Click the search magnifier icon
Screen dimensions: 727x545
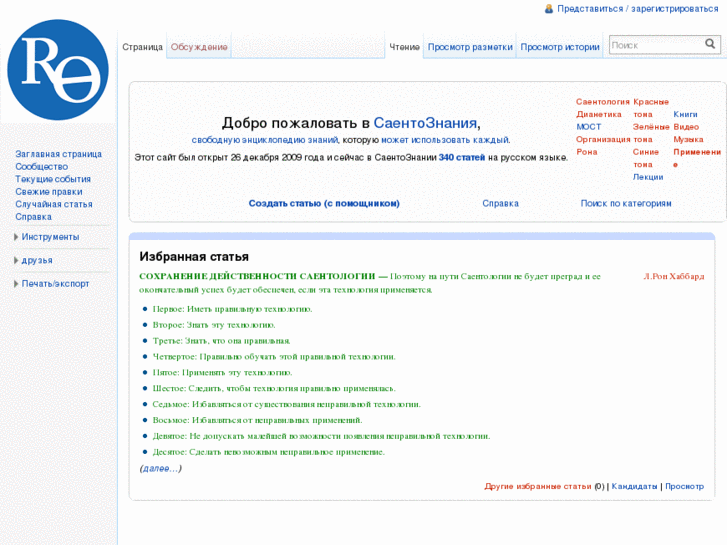pos(710,44)
